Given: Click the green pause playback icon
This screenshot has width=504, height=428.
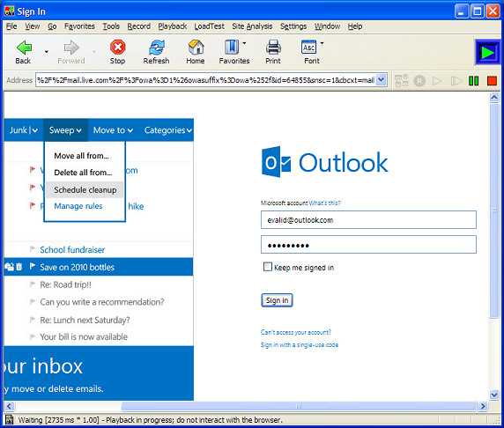Looking at the screenshot, I should (x=473, y=81).
